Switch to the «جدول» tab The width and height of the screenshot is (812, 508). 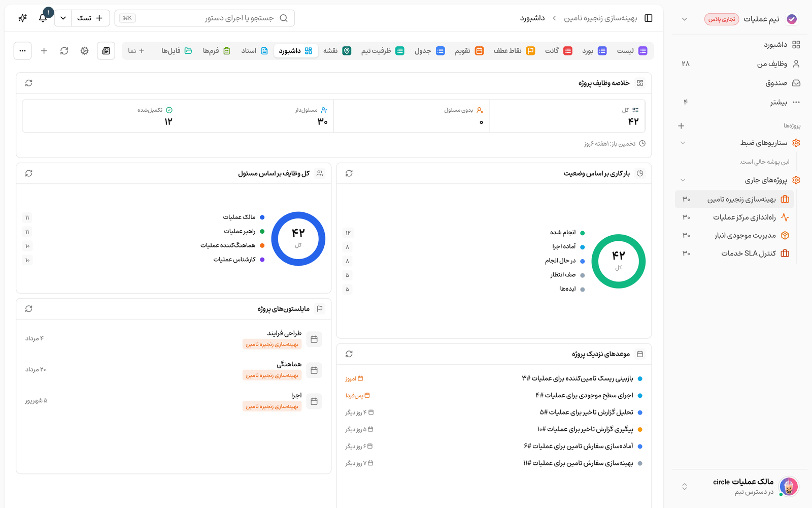(429, 51)
